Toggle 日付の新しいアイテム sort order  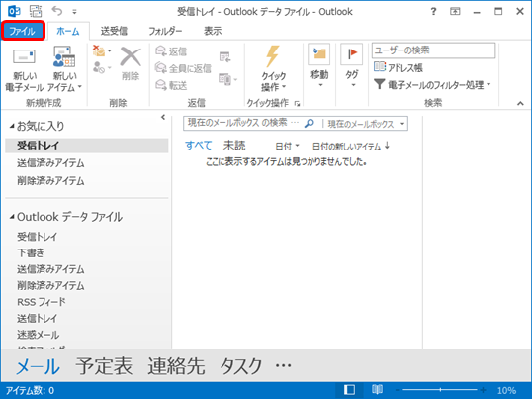point(350,147)
